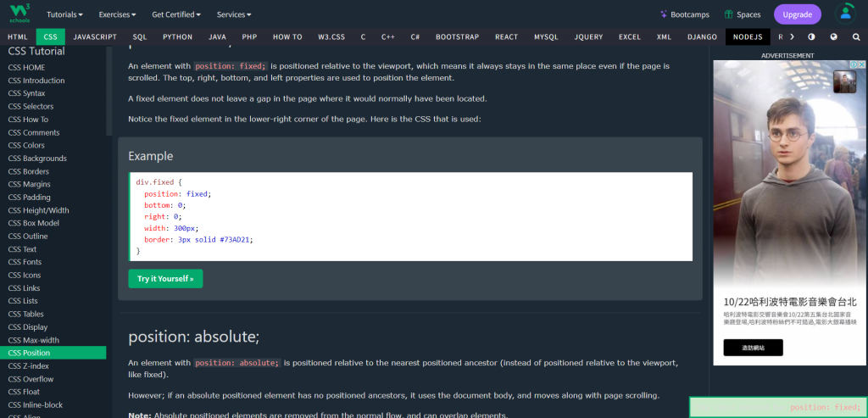Click the Spaces link text
Image resolution: width=868 pixels, height=418 pixels.
click(x=748, y=14)
